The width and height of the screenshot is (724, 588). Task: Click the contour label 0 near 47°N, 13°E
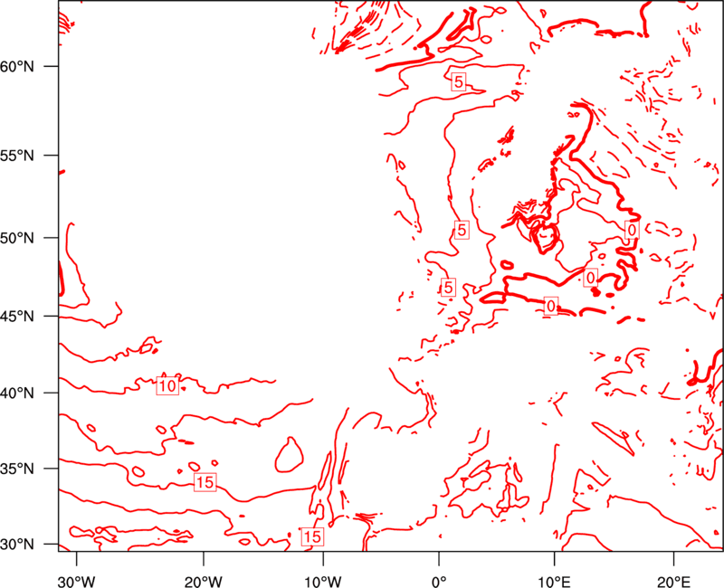coord(591,278)
